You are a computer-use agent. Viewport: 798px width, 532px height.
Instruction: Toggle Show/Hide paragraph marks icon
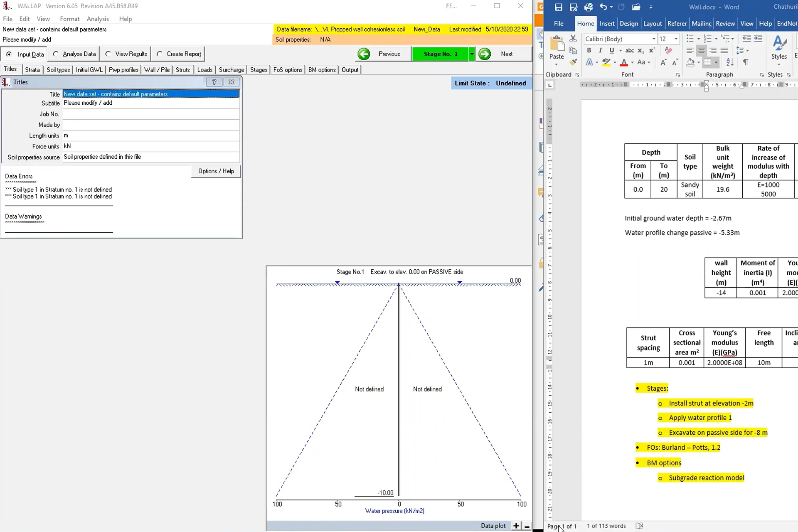[746, 62]
